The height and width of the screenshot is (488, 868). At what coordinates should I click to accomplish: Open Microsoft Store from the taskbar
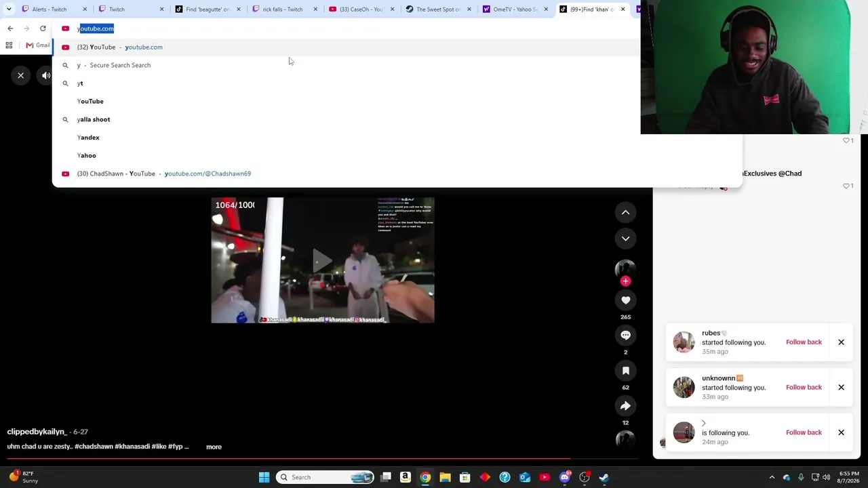465,477
